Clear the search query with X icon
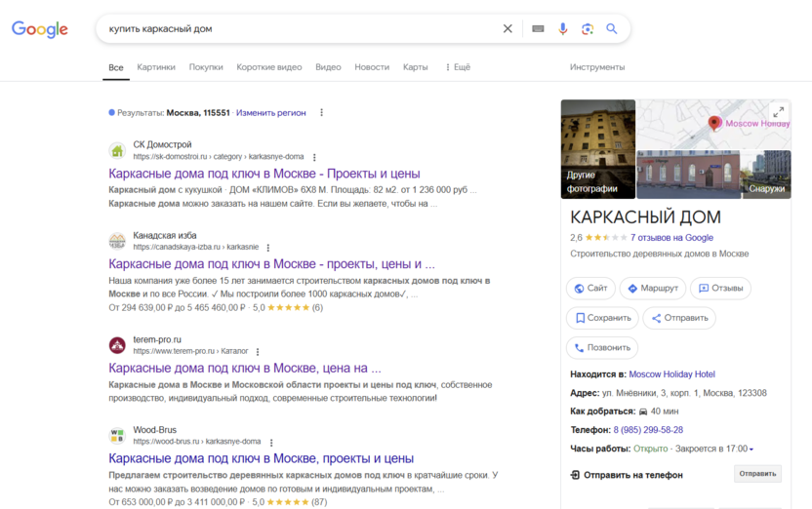 tap(507, 29)
